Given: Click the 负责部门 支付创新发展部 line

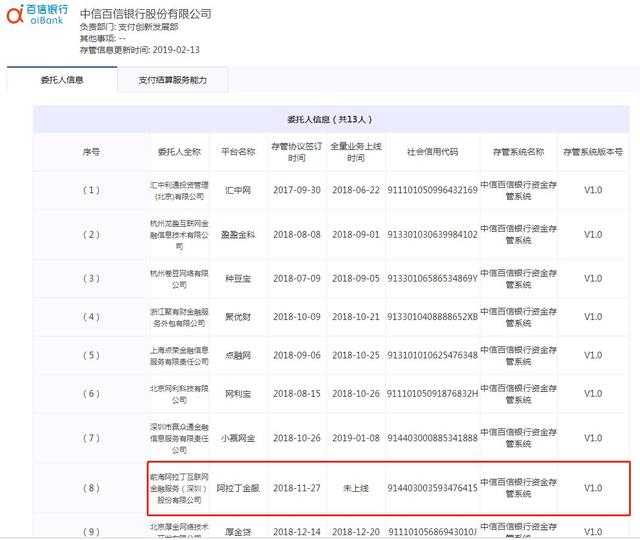Looking at the screenshot, I should (x=129, y=27).
